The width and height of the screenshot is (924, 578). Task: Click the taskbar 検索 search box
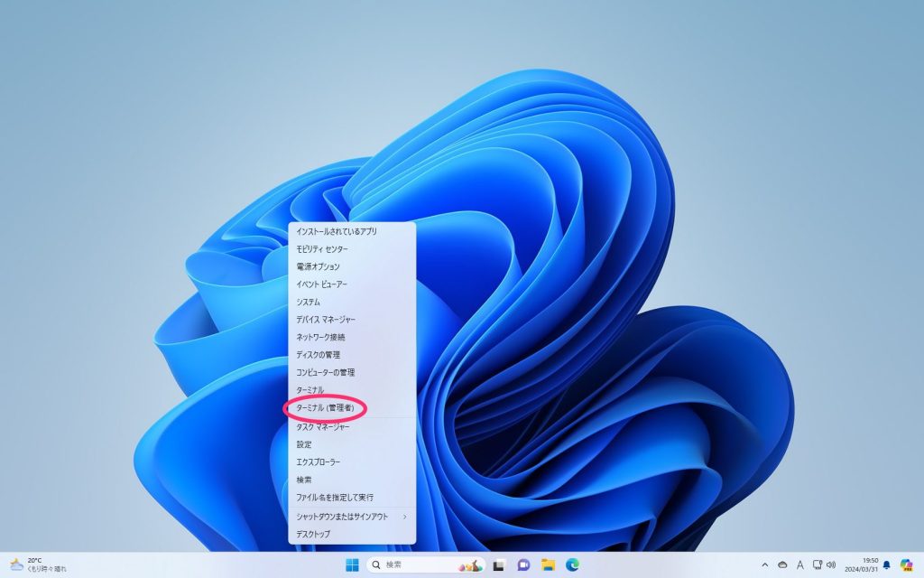[426, 565]
